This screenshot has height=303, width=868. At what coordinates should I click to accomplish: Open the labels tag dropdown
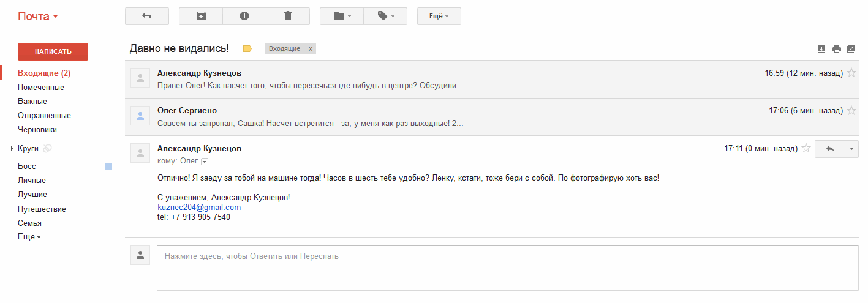click(x=385, y=16)
